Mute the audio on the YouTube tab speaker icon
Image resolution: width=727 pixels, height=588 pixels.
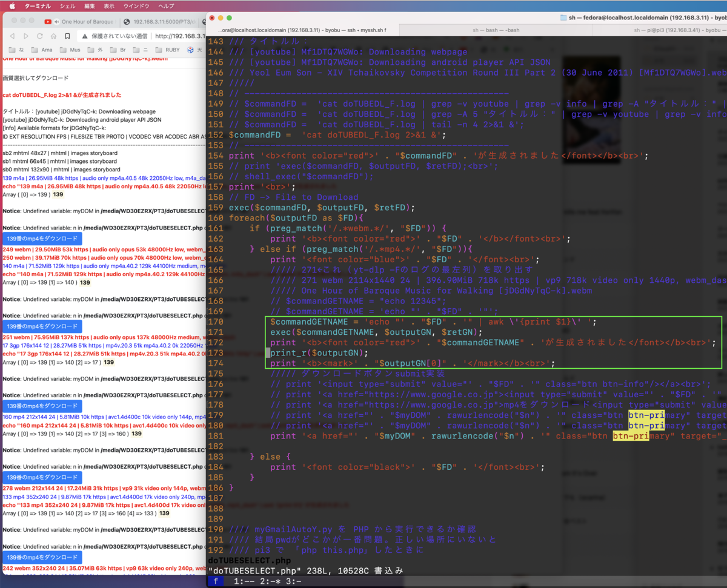[x=57, y=22]
